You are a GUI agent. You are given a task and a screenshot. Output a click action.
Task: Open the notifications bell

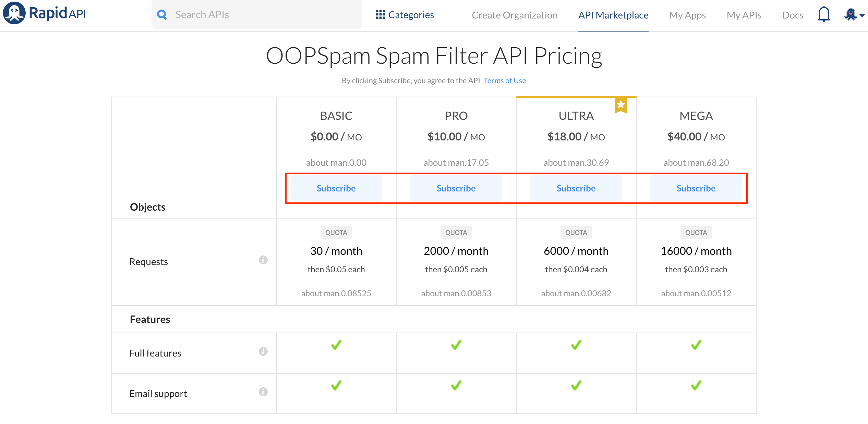(823, 14)
